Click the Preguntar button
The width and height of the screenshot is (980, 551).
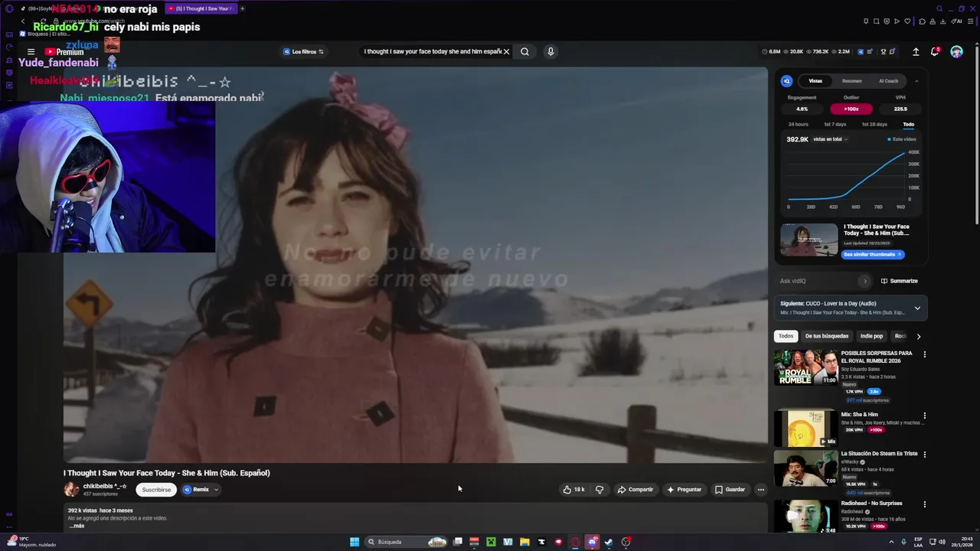click(684, 490)
